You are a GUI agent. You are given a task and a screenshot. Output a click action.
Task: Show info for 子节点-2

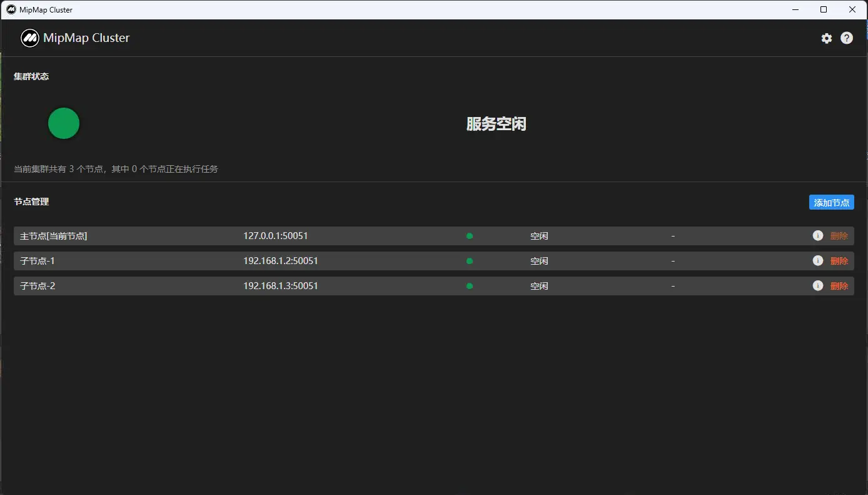pyautogui.click(x=817, y=286)
